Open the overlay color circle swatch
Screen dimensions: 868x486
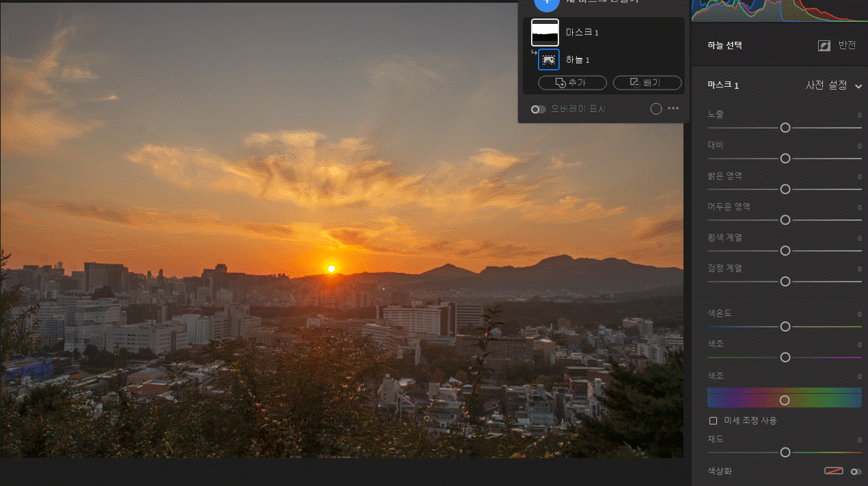(x=656, y=109)
